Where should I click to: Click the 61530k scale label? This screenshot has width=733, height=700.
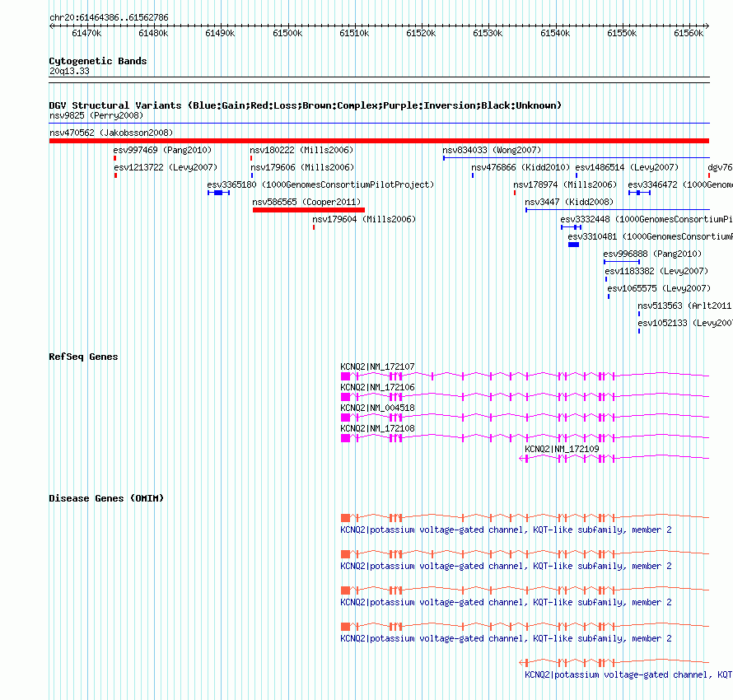pos(488,33)
